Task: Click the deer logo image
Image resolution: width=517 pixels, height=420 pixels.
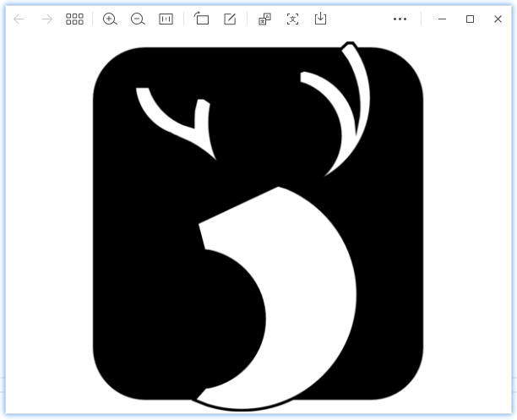Action: [258, 226]
